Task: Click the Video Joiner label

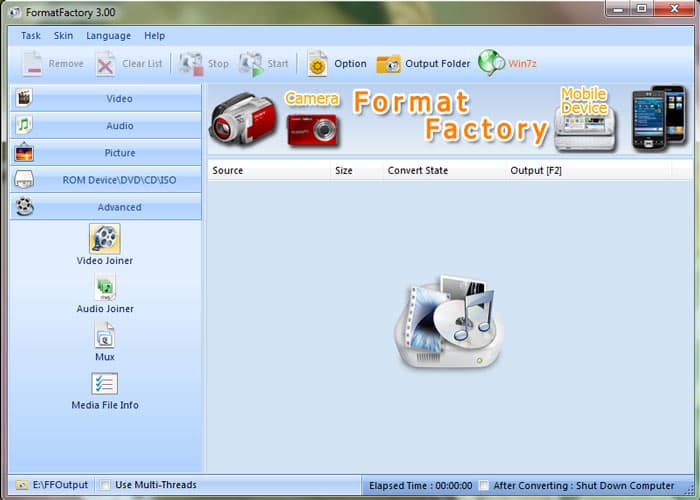Action: coord(104,261)
